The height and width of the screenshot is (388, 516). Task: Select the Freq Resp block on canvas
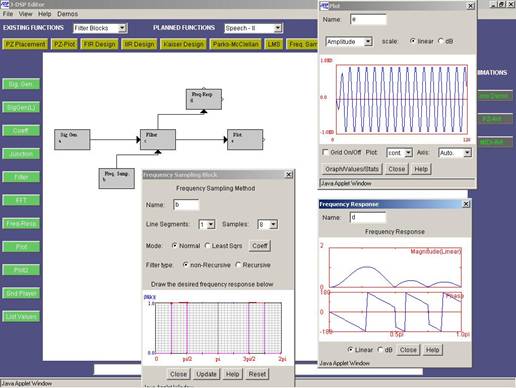[204, 99]
